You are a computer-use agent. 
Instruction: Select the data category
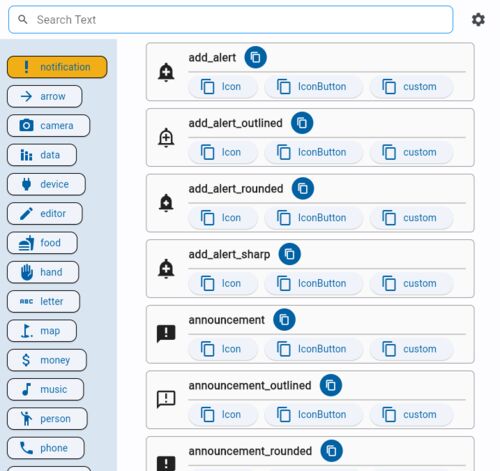pos(42,155)
